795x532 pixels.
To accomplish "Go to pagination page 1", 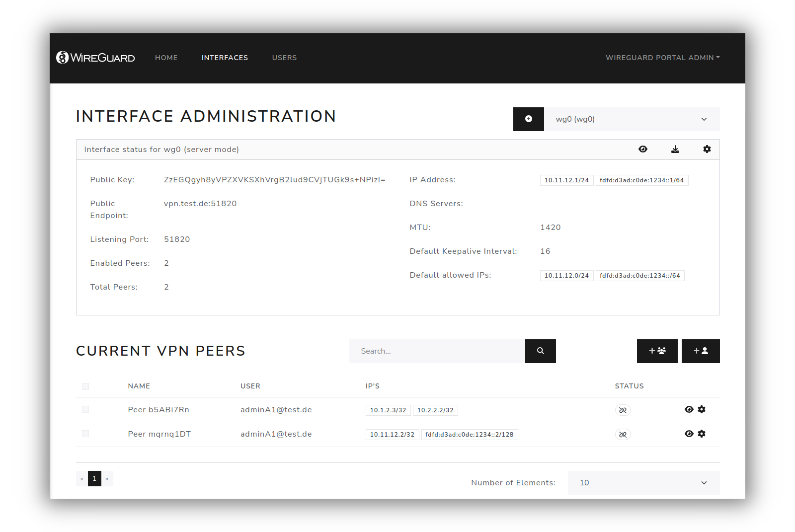I will 94,479.
